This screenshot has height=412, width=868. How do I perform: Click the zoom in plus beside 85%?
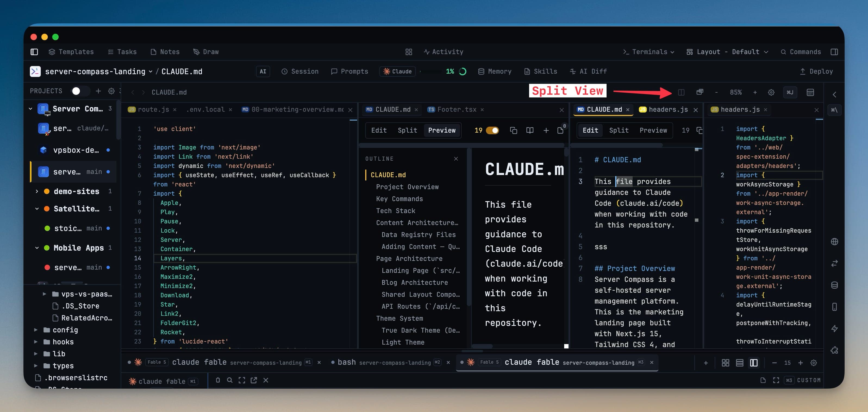[755, 92]
